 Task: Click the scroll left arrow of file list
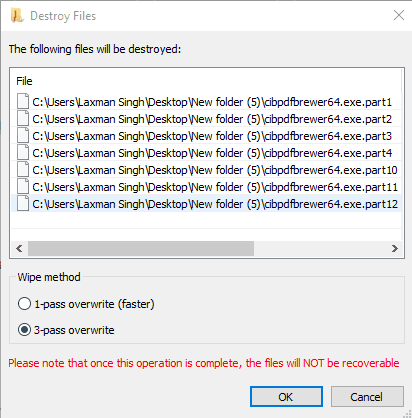click(x=19, y=248)
